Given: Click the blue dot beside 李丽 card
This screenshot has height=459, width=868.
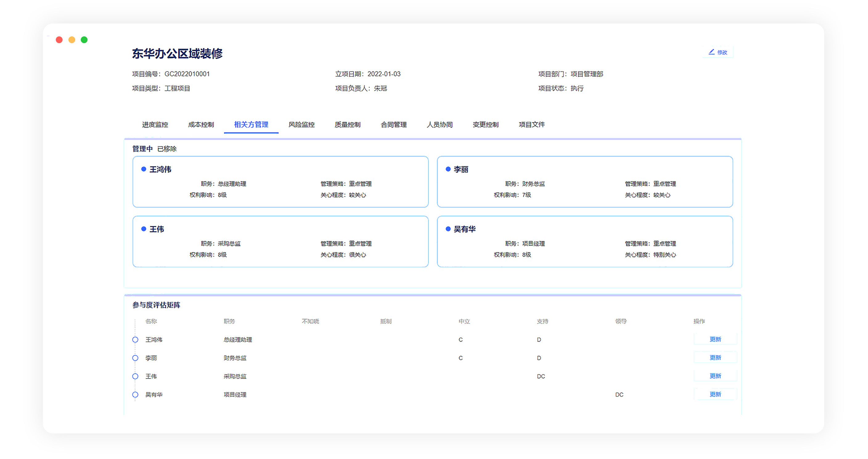Looking at the screenshot, I should pyautogui.click(x=448, y=169).
